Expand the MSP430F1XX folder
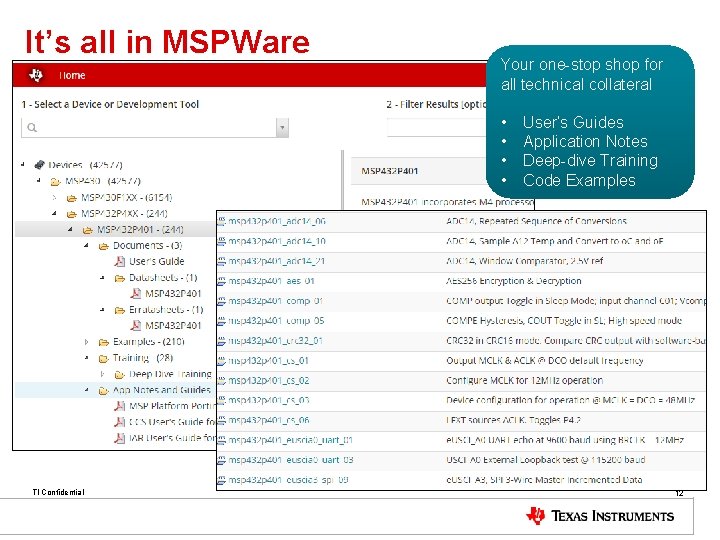 coord(55,197)
